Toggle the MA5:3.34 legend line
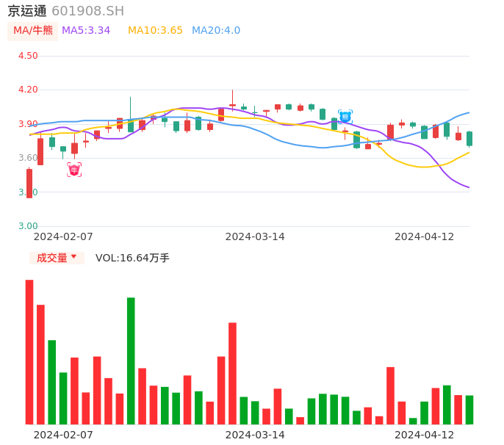 pos(86,31)
